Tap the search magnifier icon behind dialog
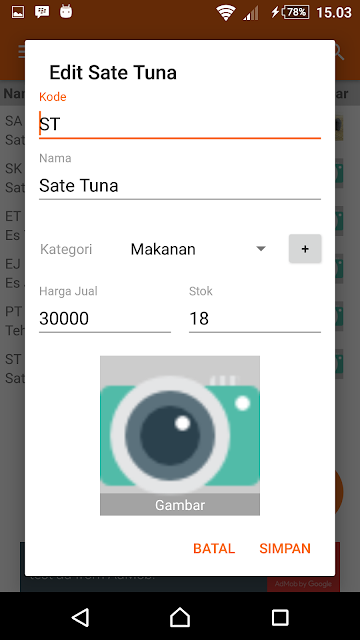The width and height of the screenshot is (360, 640). (340, 52)
